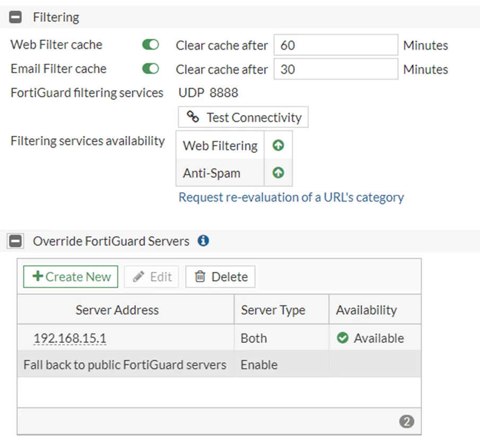Click Web Filtering availability up-arrow icon

(x=278, y=145)
